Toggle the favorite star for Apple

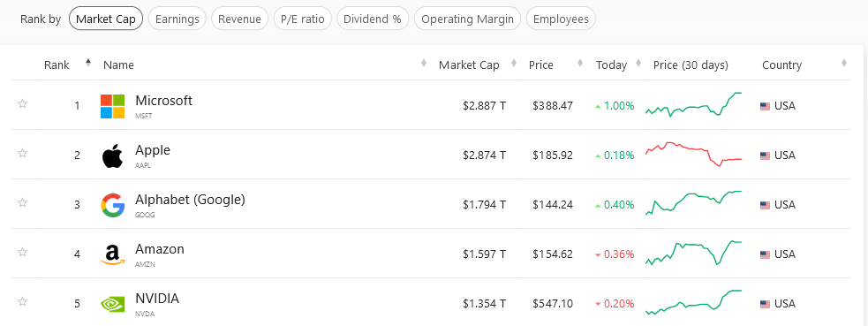click(x=23, y=153)
